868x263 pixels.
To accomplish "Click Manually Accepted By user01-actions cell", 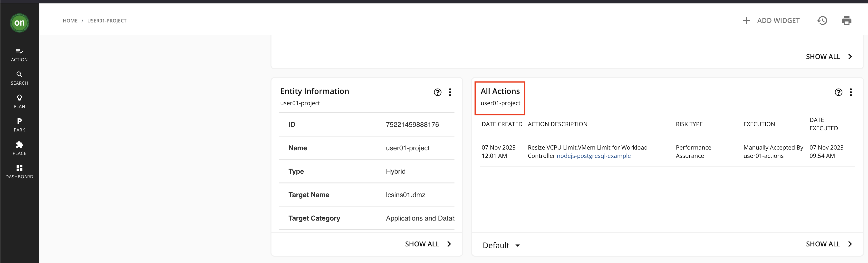I will pos(773,152).
